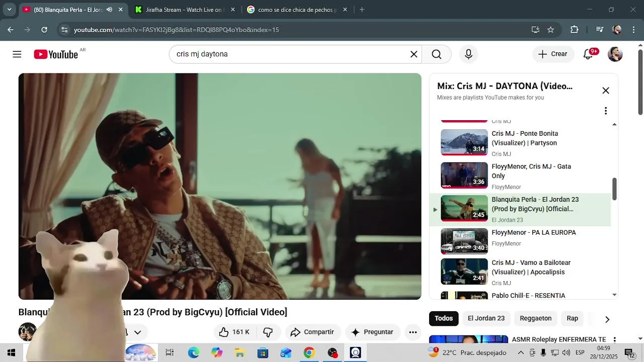
Task: Open the notifications bell
Action: pyautogui.click(x=588, y=54)
